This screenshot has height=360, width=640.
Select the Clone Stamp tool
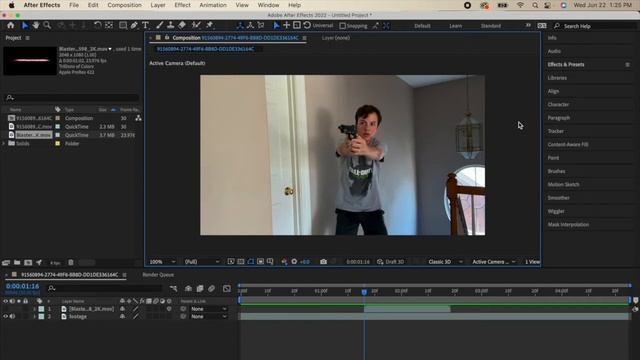[x=171, y=25]
